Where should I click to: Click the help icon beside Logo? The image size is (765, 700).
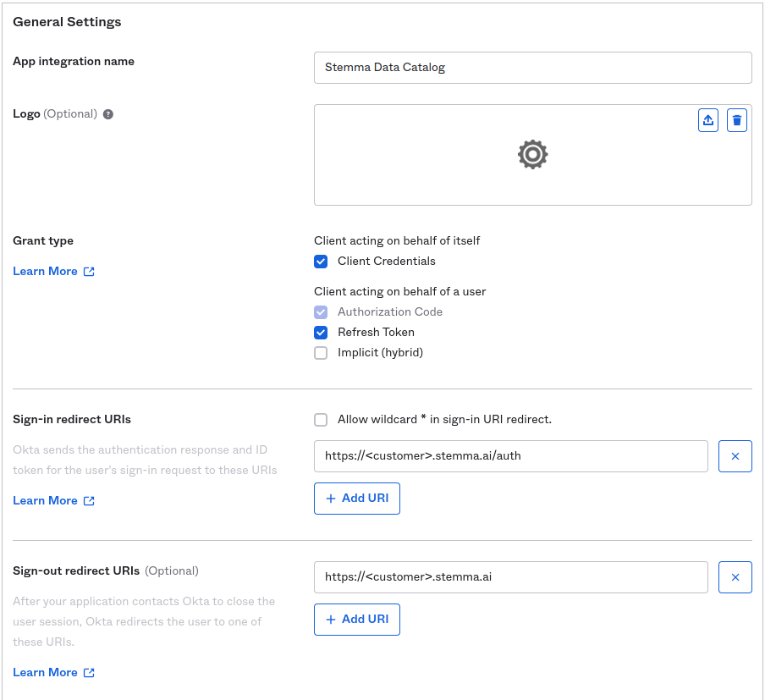click(x=108, y=114)
